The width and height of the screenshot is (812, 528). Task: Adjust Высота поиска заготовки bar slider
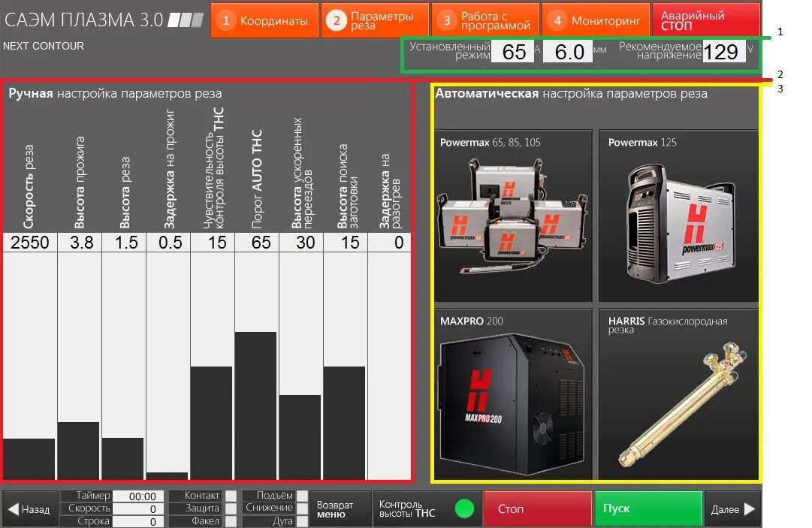pyautogui.click(x=345, y=366)
